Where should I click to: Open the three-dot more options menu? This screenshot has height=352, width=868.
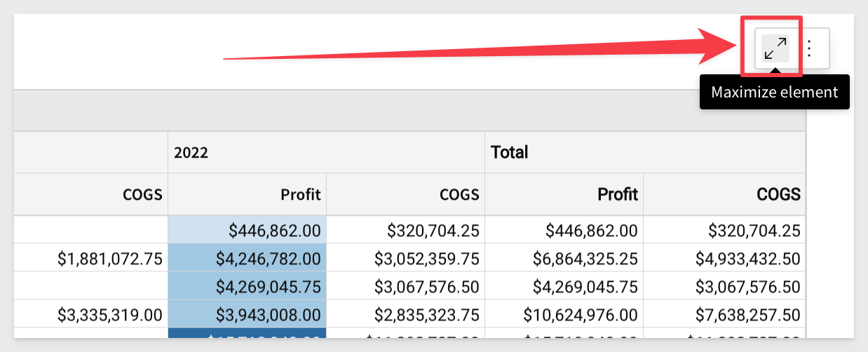point(809,48)
